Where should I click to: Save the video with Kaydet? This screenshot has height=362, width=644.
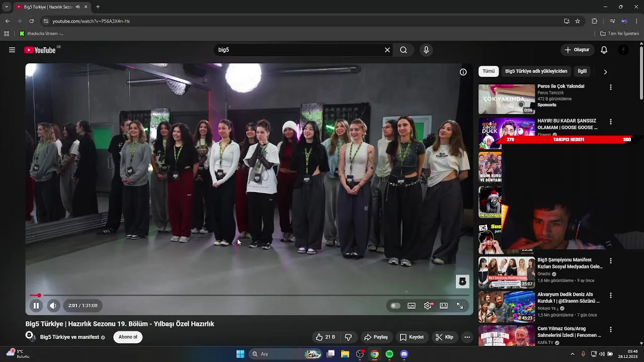pyautogui.click(x=412, y=337)
